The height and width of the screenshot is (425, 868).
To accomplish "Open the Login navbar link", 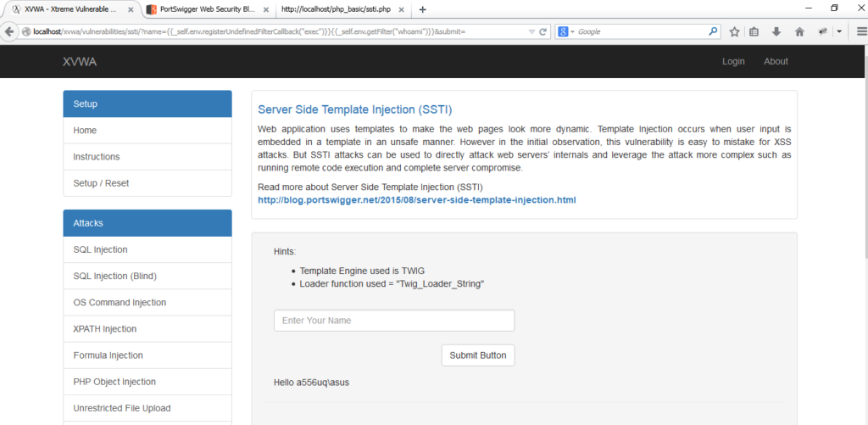I will (733, 62).
